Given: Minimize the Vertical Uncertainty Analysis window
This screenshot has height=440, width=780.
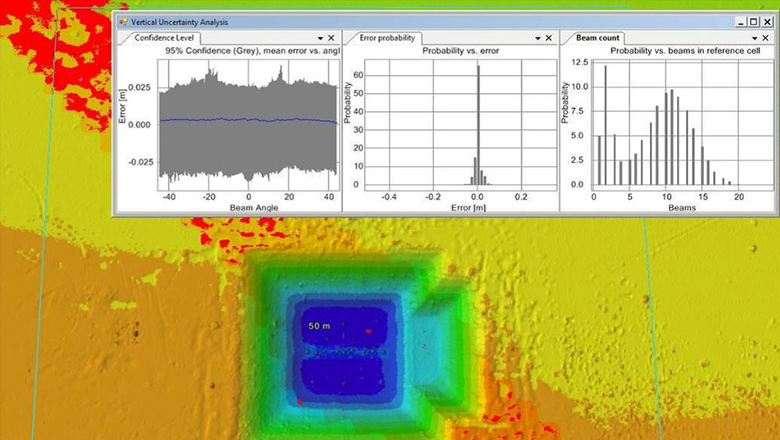Looking at the screenshot, I should coord(742,22).
